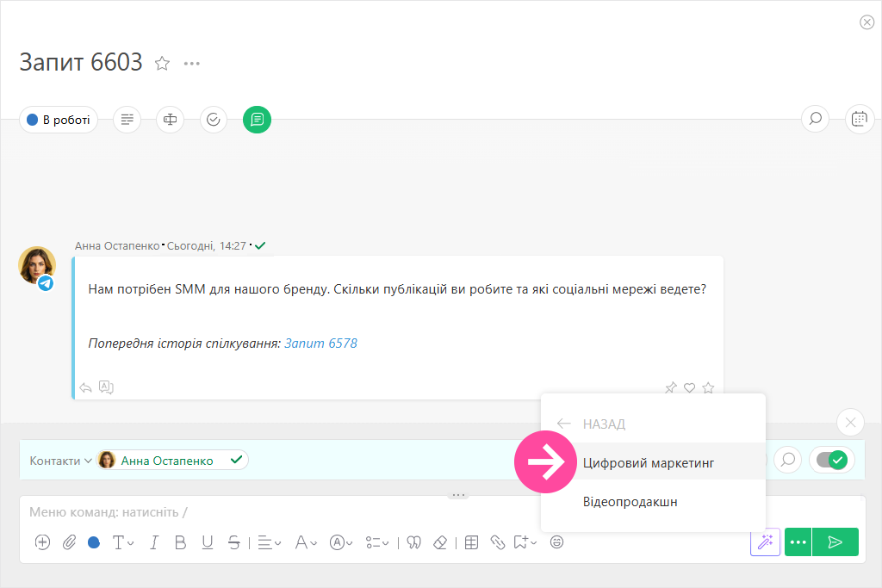Open the calendar icon in top right
The image size is (882, 588).
click(859, 120)
